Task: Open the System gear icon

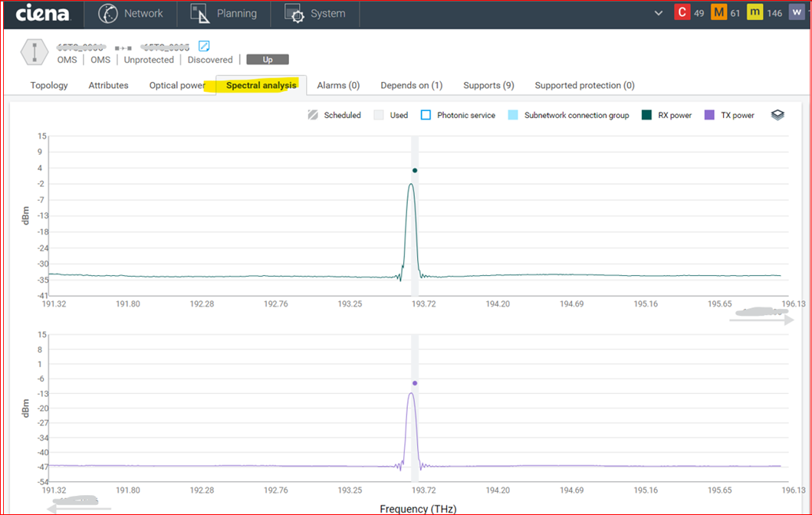Action: click(x=294, y=14)
